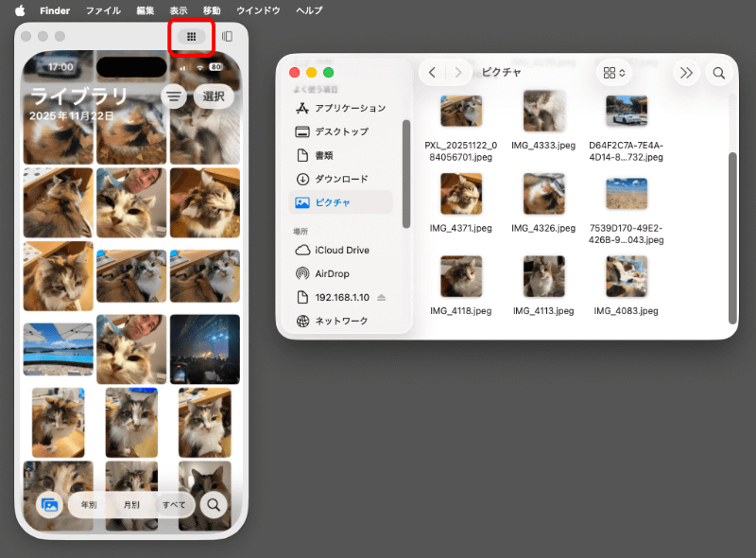Select ダウンロード in Finder sidebar
Screen dimensions: 756x558
pos(341,179)
